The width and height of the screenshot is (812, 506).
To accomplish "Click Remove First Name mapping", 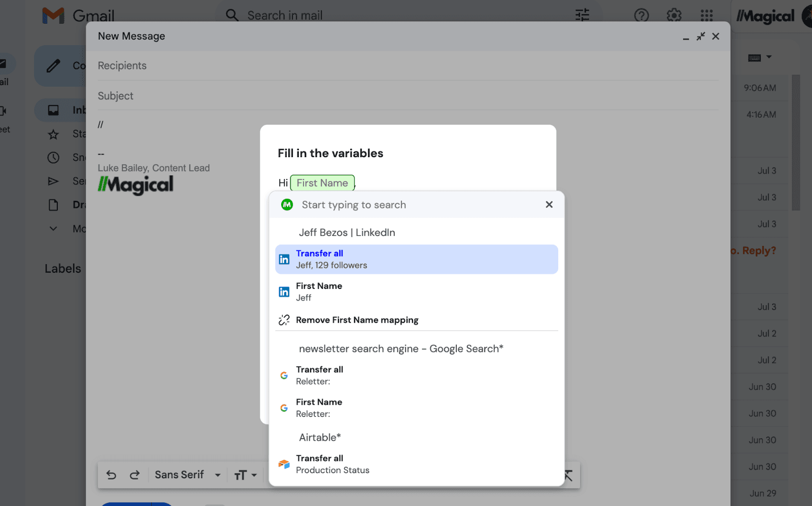I will click(x=357, y=320).
